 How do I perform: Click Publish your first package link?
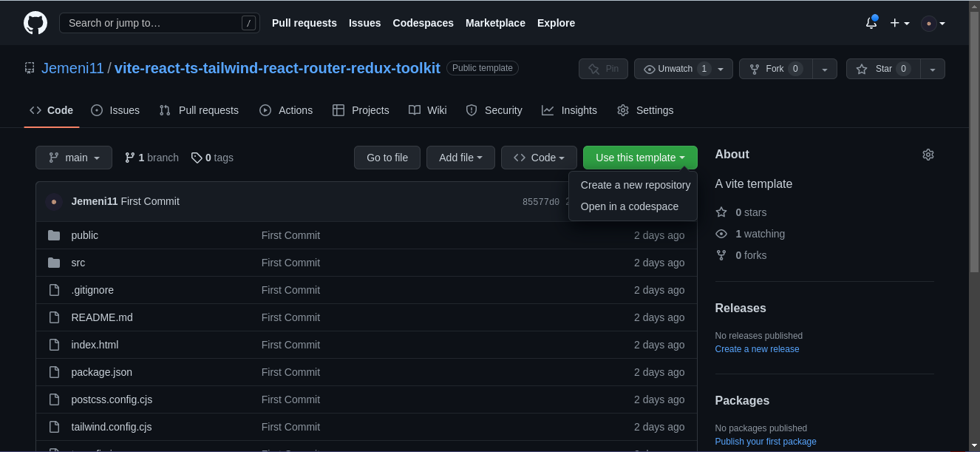[x=766, y=442]
